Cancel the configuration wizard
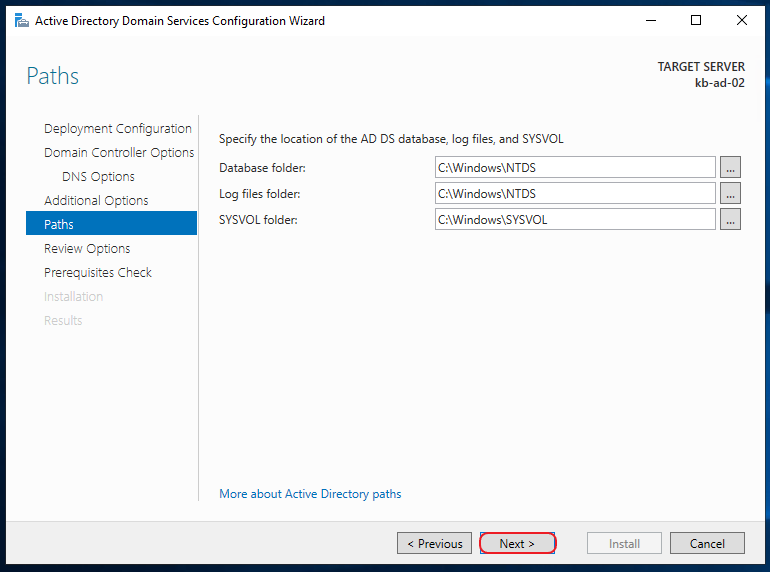The height and width of the screenshot is (572, 770). (707, 544)
